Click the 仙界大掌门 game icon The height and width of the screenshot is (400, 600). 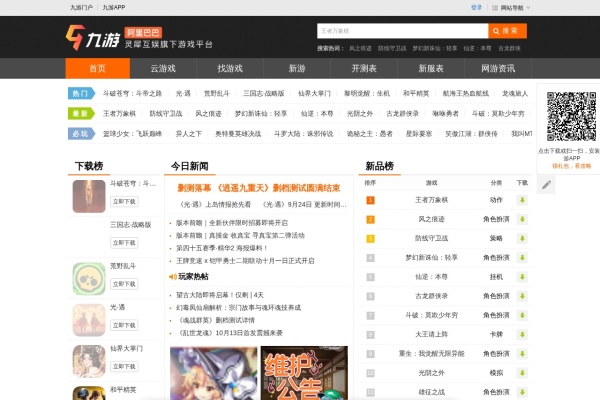click(x=89, y=361)
